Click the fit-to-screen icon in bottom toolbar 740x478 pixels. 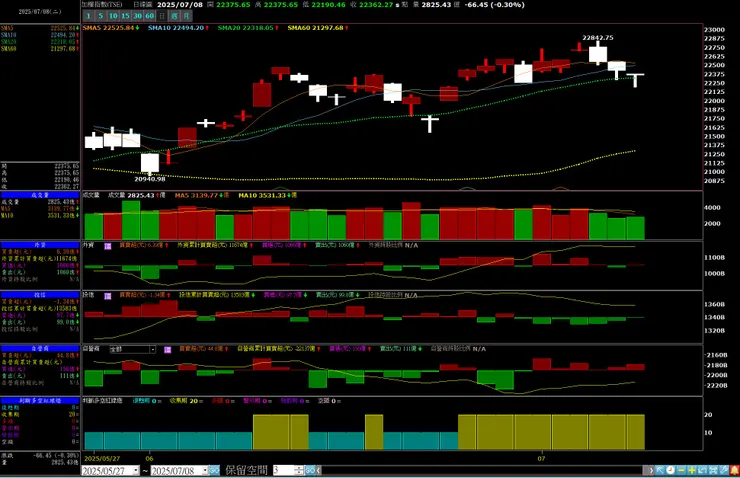[713, 470]
